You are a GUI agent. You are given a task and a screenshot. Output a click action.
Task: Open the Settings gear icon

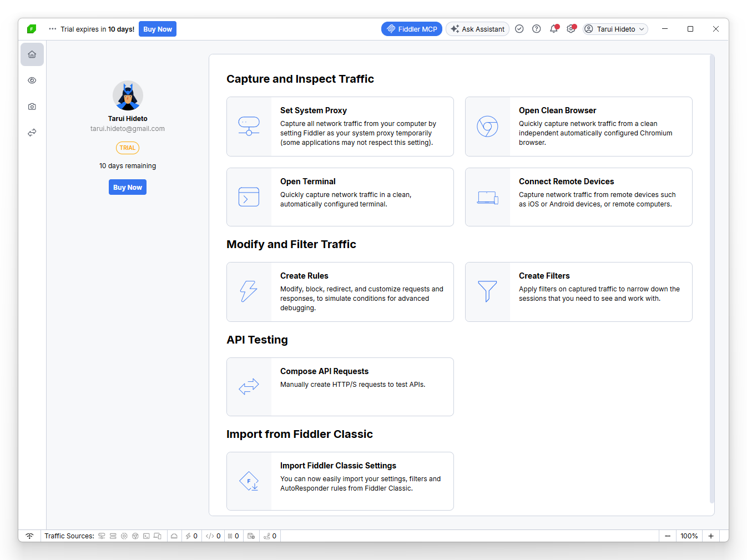click(x=571, y=29)
